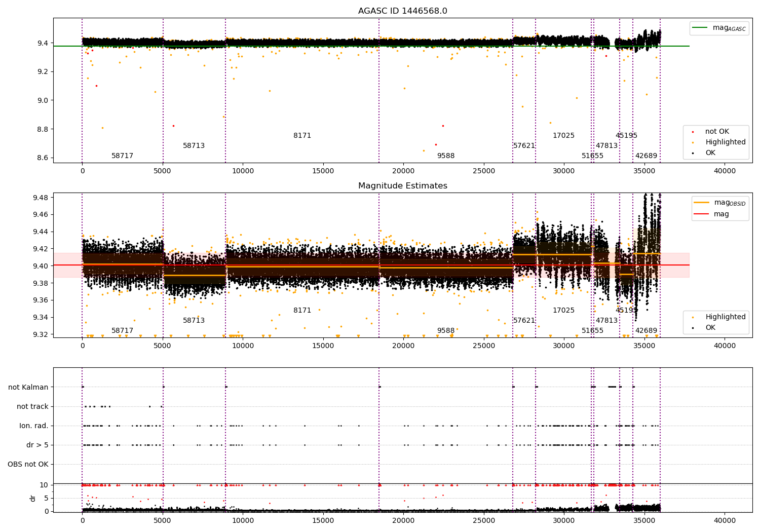Screen dimensions: 760x532
Task: Click label 8171 in Magnitude Estimates panel
Action: (x=302, y=311)
